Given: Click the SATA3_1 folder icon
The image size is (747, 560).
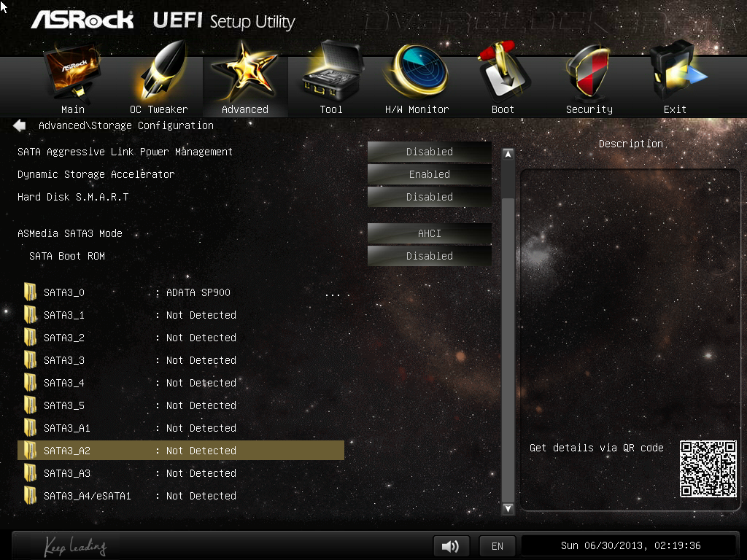Looking at the screenshot, I should tap(30, 315).
